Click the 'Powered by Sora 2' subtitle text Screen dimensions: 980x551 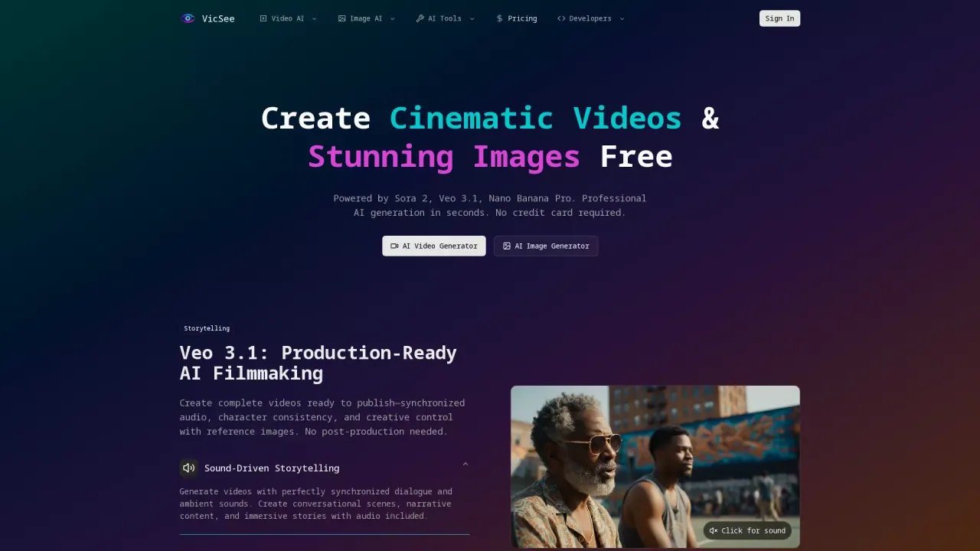(490, 205)
